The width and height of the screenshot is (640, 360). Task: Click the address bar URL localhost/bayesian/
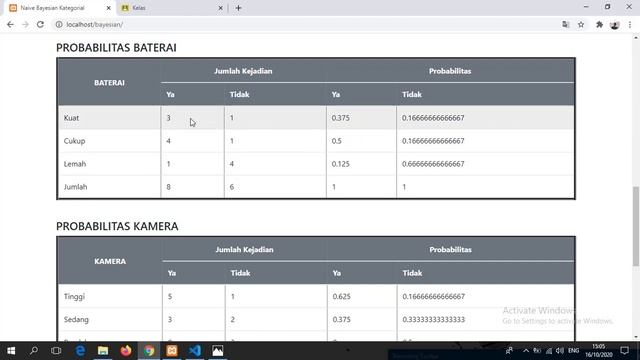click(95, 24)
